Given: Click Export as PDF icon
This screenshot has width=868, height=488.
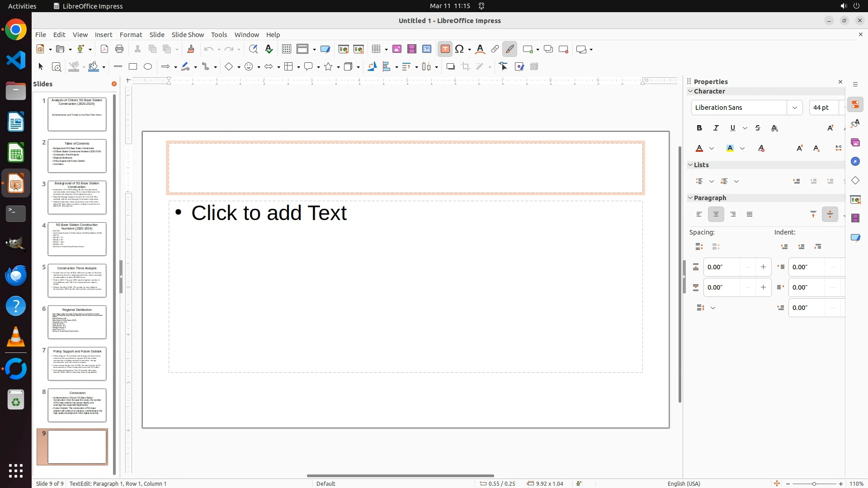Looking at the screenshot, I should (104, 49).
